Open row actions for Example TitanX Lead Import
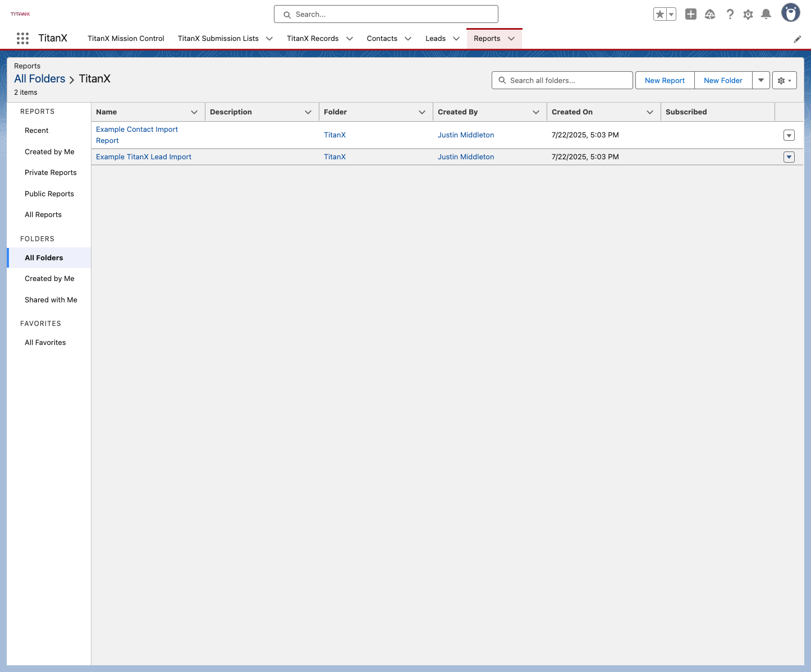The image size is (811, 672). (x=789, y=157)
